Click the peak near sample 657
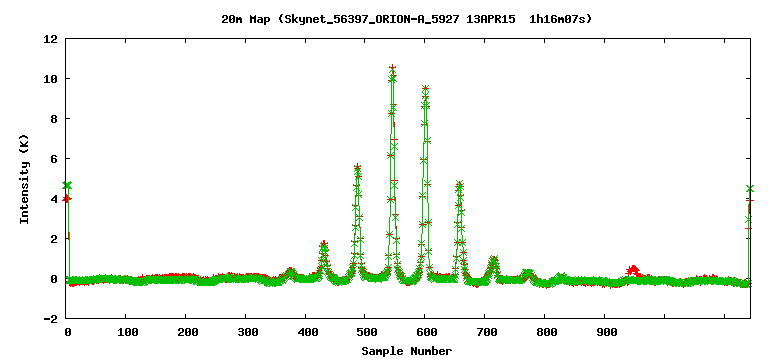The height and width of the screenshot is (360, 768). (x=459, y=184)
